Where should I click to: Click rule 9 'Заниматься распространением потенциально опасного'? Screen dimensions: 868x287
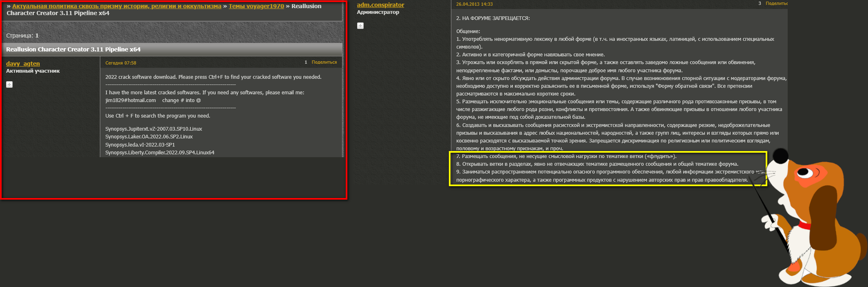click(x=610, y=176)
